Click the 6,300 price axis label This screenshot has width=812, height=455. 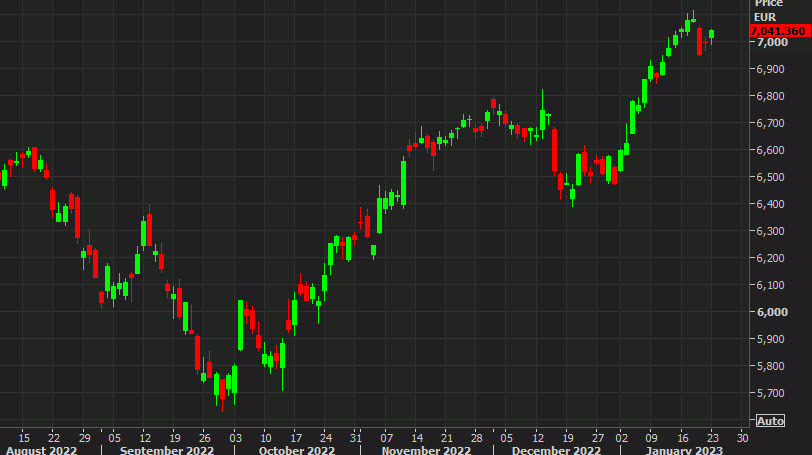772,231
